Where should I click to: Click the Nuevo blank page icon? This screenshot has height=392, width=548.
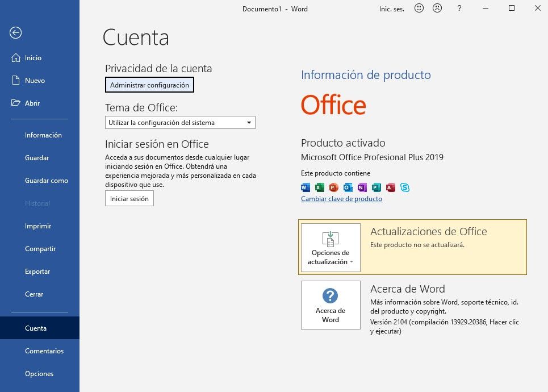point(16,81)
